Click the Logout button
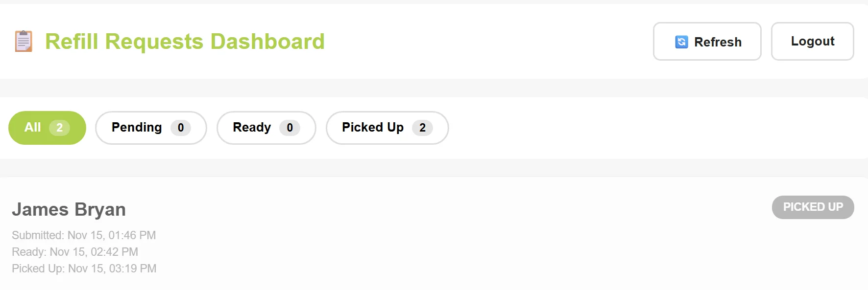 tap(812, 41)
